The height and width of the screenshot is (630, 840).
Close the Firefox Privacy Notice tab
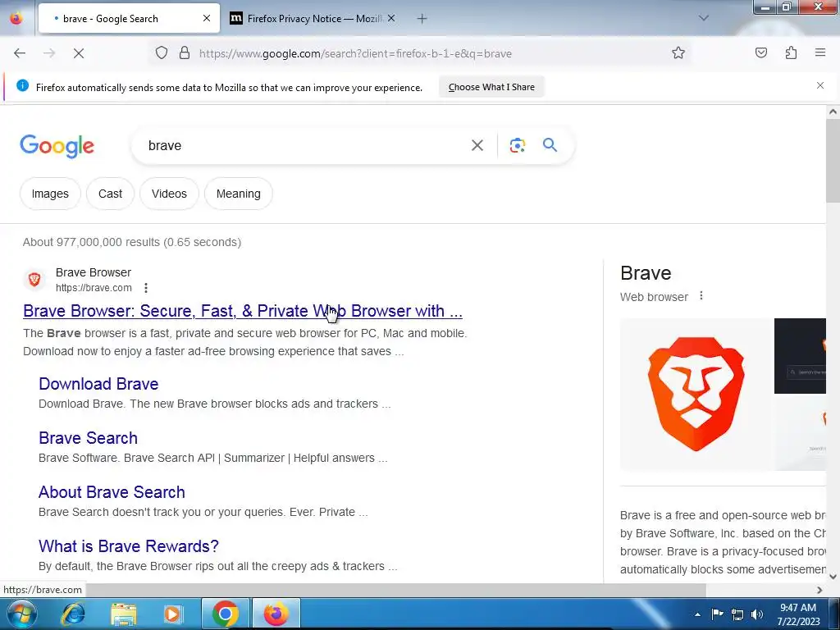coord(391,19)
